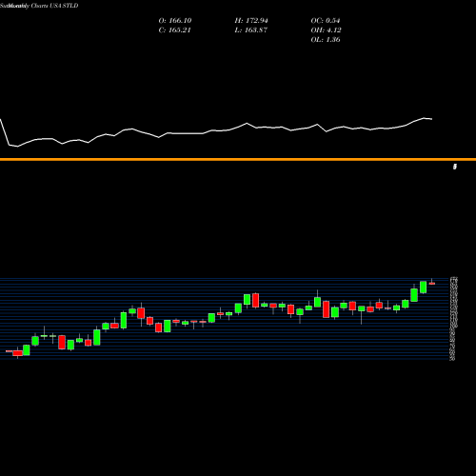Click the close value C: 165.21
The height and width of the screenshot is (476, 476).
click(x=174, y=30)
